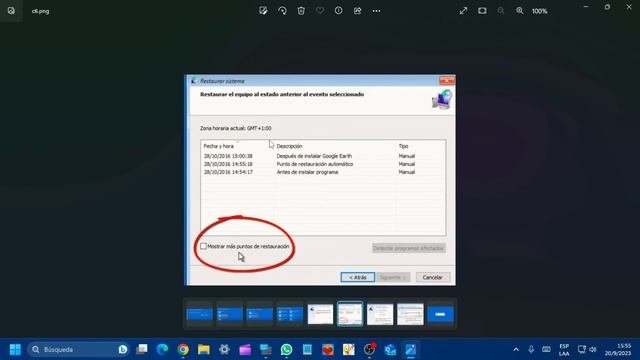Click the '< Atrás' button in the dialog

358,277
